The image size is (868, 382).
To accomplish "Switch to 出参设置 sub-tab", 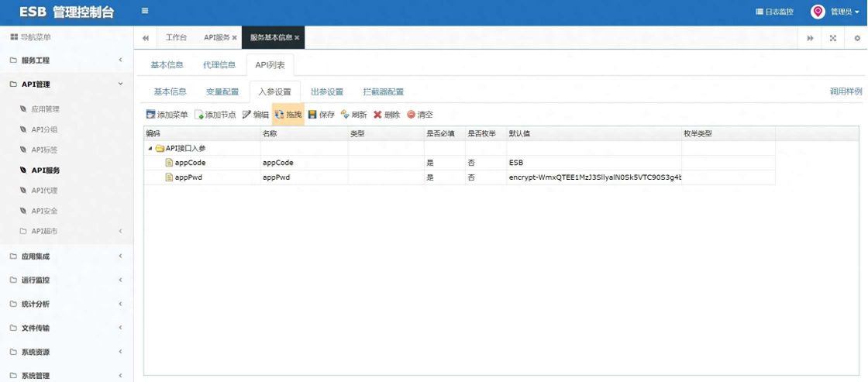I will (327, 91).
